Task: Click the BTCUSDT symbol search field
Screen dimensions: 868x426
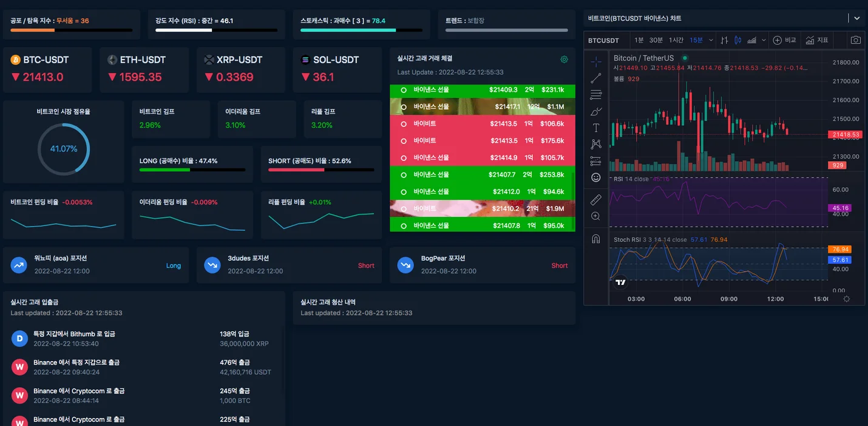Action: pyautogui.click(x=604, y=41)
